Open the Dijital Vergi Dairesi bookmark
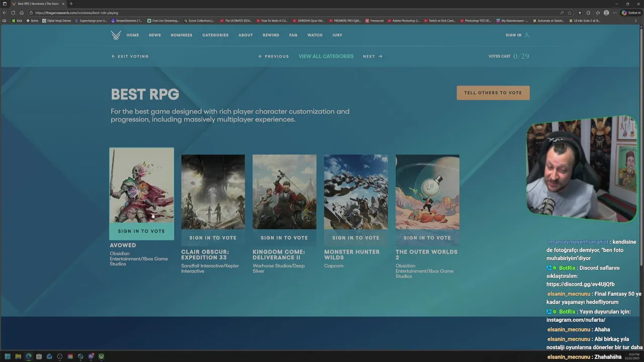The image size is (644, 362). pyautogui.click(x=57, y=21)
